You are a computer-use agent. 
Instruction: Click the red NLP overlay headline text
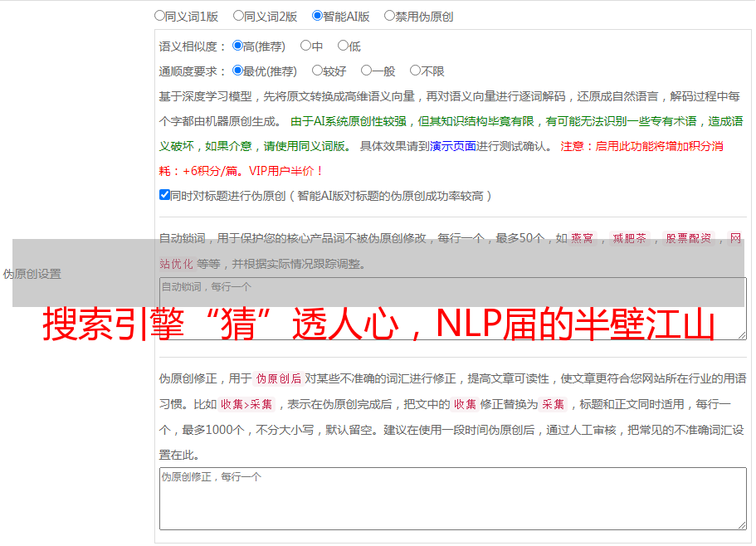[378, 324]
